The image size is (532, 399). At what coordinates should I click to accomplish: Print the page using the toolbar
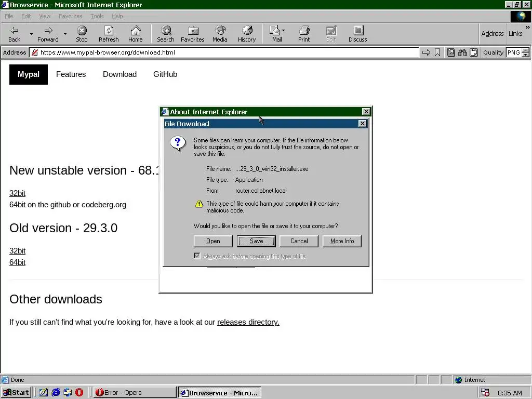click(304, 34)
